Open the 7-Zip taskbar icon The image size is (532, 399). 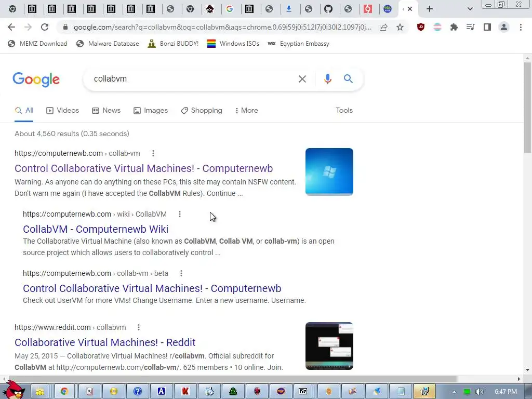click(303, 392)
